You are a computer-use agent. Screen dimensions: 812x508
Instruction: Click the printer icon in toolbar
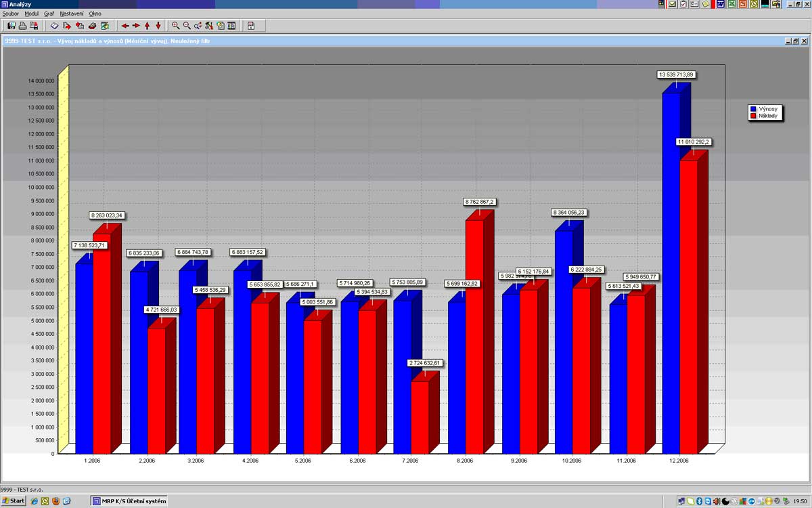point(22,26)
